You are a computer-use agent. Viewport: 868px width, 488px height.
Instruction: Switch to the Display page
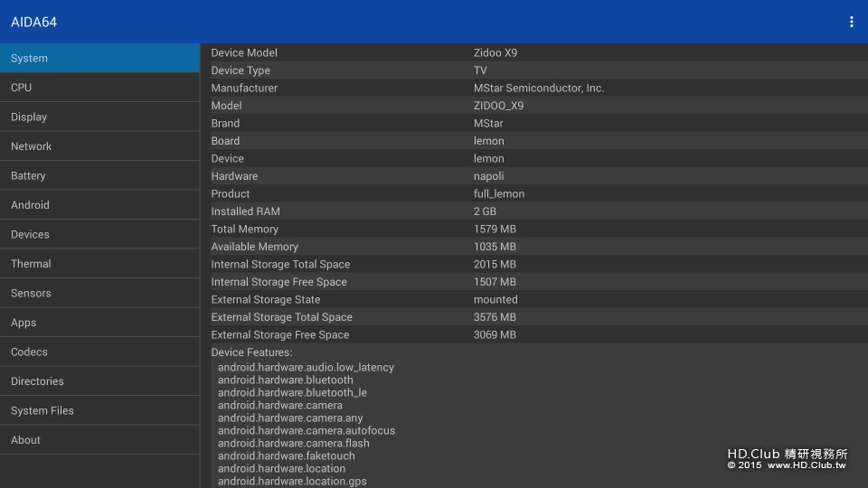(99, 117)
